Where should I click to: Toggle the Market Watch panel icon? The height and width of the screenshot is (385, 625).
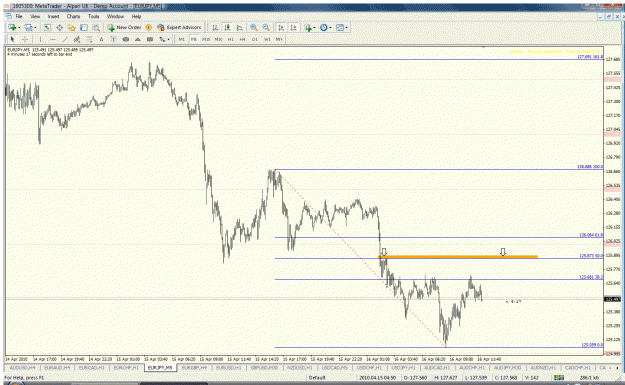47,28
